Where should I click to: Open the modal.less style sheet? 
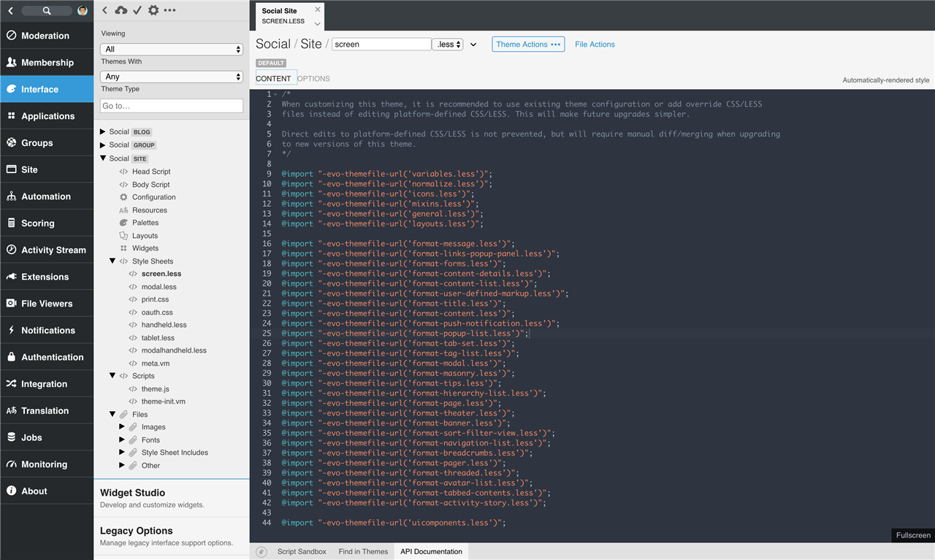pos(159,287)
